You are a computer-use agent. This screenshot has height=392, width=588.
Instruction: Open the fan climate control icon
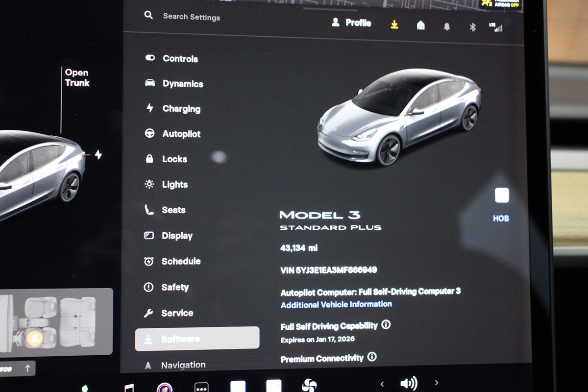click(x=309, y=385)
